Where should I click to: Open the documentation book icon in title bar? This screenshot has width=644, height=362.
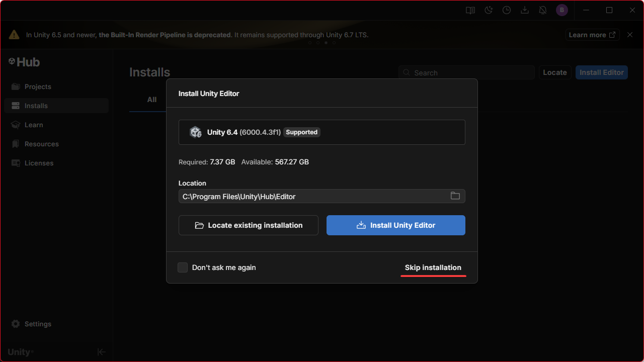470,10
